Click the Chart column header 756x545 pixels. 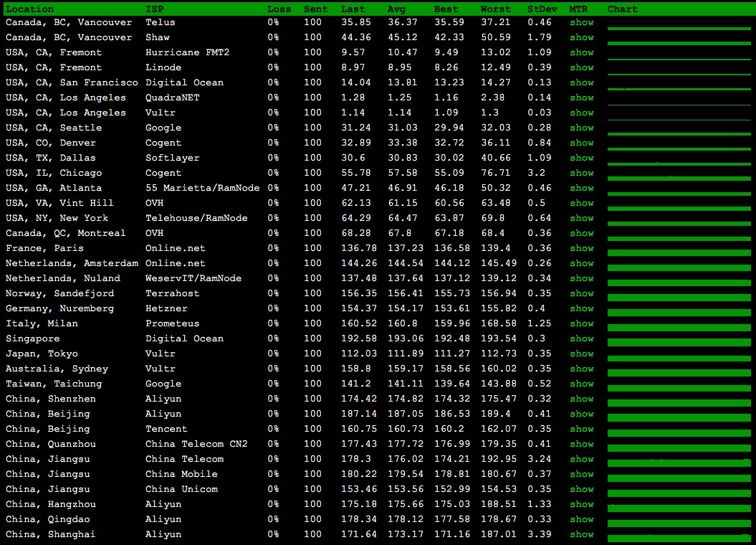[623, 9]
